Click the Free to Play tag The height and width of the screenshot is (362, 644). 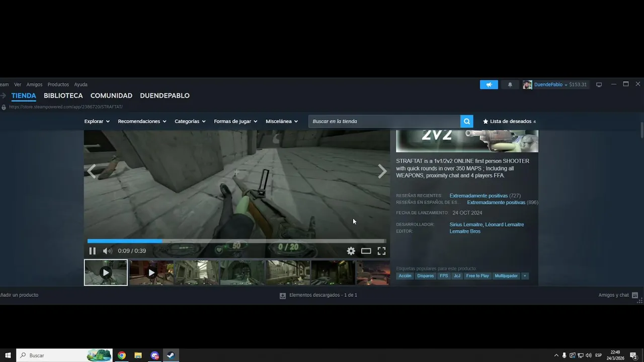tap(477, 276)
